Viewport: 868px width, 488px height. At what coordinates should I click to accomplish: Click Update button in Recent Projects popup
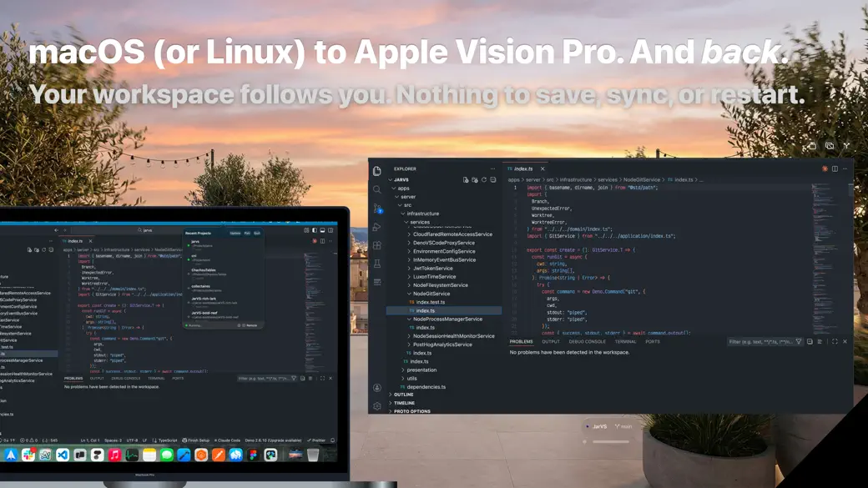click(235, 234)
